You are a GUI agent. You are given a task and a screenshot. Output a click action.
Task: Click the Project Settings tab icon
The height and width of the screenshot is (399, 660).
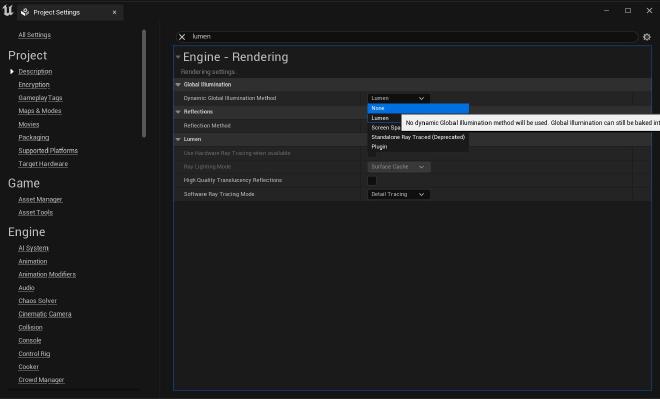(25, 12)
